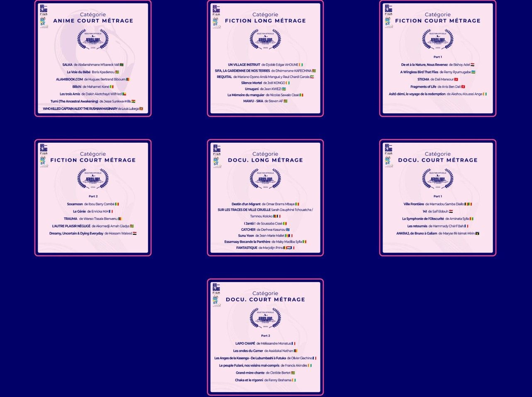The image size is (532, 397).
Task: Click 'WHO KILLED CAPTAIN ALEX?' film entry
Action: (93, 109)
